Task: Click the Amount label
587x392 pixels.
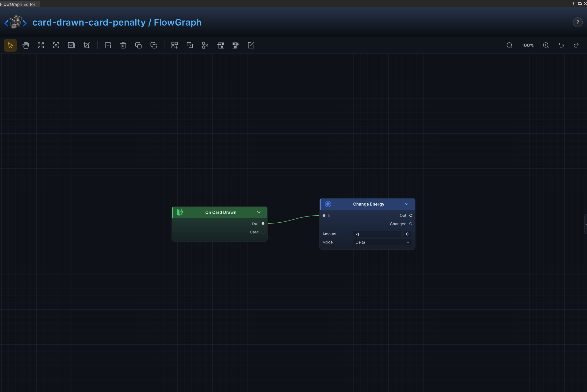Action: pyautogui.click(x=329, y=234)
